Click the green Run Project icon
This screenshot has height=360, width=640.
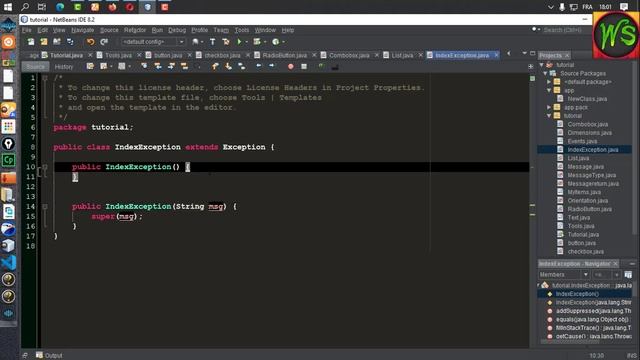[x=239, y=42]
